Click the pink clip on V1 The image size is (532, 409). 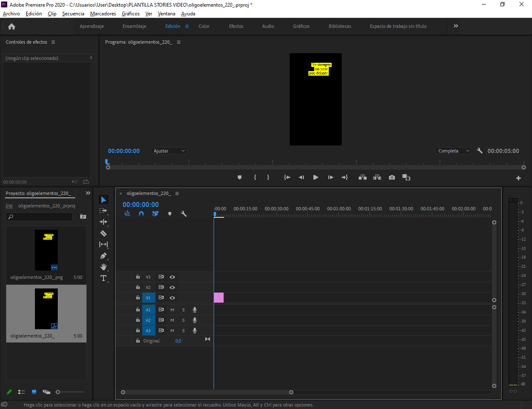click(x=219, y=298)
